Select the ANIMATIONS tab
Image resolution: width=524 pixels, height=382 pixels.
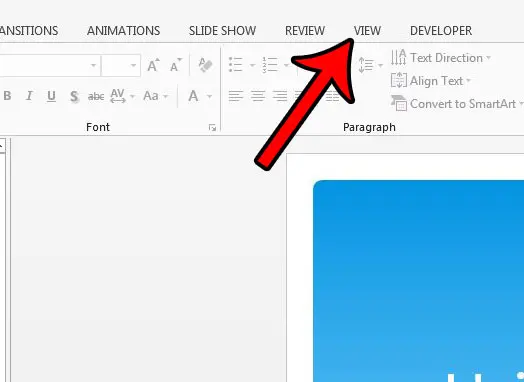point(123,31)
